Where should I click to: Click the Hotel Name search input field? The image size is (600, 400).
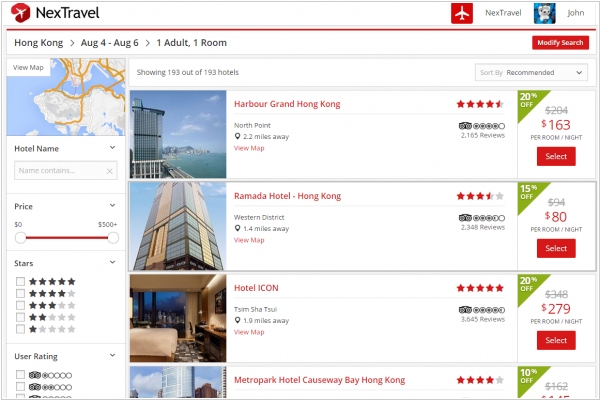tap(58, 171)
